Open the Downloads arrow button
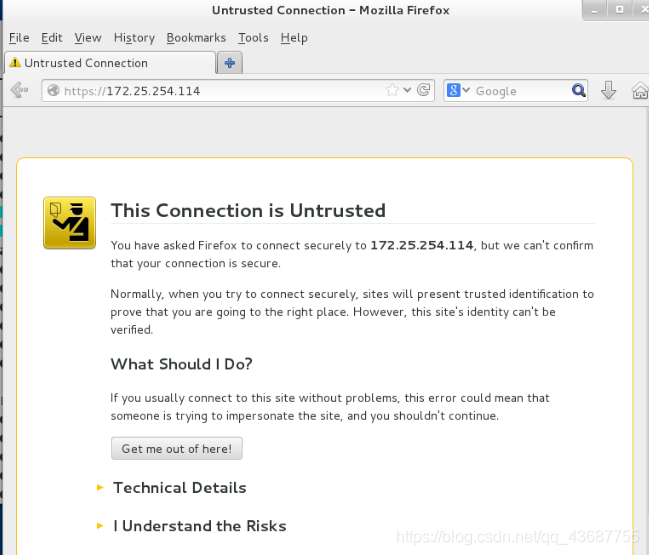The width and height of the screenshot is (649, 555). coord(608,90)
